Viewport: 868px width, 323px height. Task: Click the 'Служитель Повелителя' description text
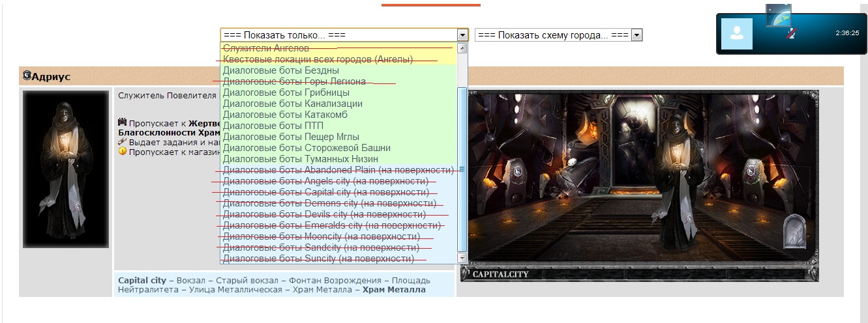click(167, 95)
